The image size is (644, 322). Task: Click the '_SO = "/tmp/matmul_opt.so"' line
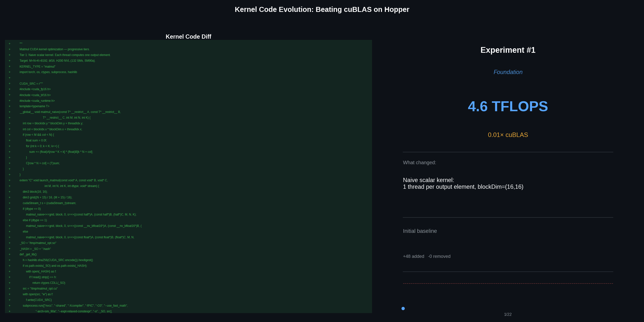tap(38, 243)
